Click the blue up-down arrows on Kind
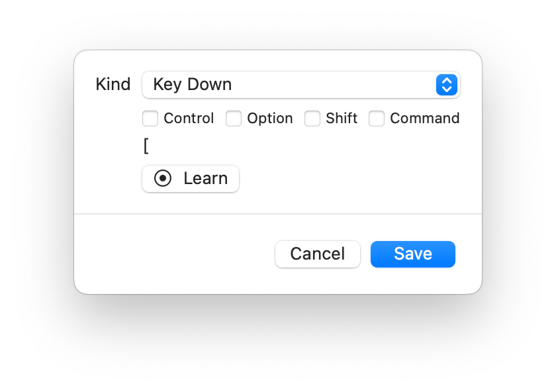This screenshot has height=392, width=556. [x=447, y=85]
